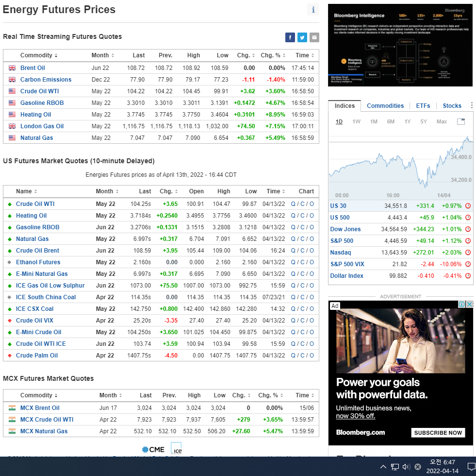Share quotes via the email envelope icon
Viewport: 476px width, 476px height.
pos(314,37)
